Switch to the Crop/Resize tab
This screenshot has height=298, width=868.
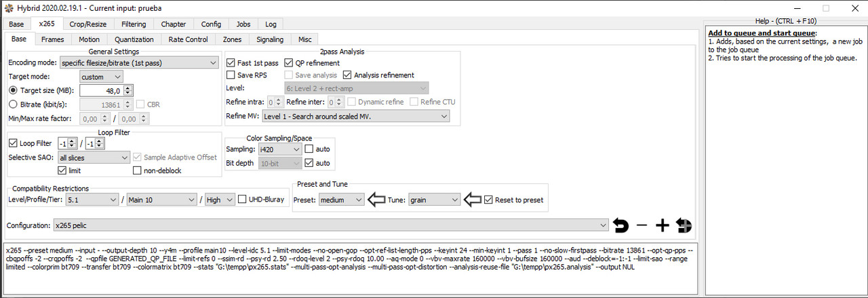coord(87,24)
